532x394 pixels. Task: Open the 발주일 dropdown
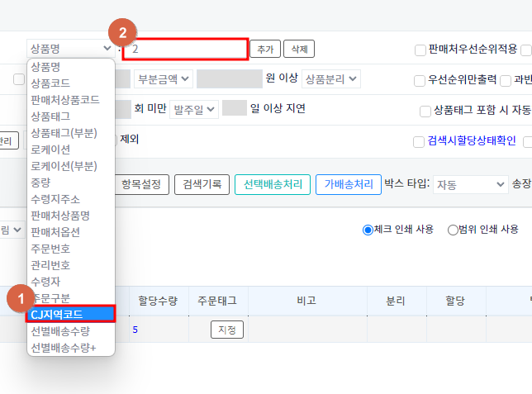194,109
